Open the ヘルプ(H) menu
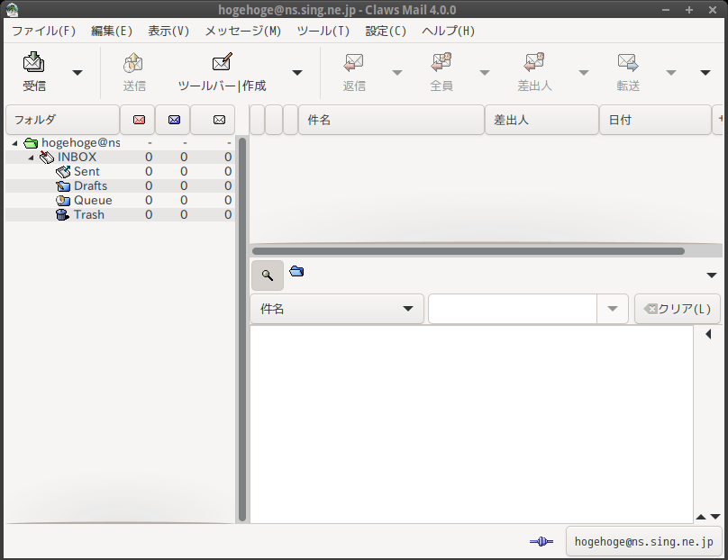This screenshot has height=560, width=728. (448, 32)
